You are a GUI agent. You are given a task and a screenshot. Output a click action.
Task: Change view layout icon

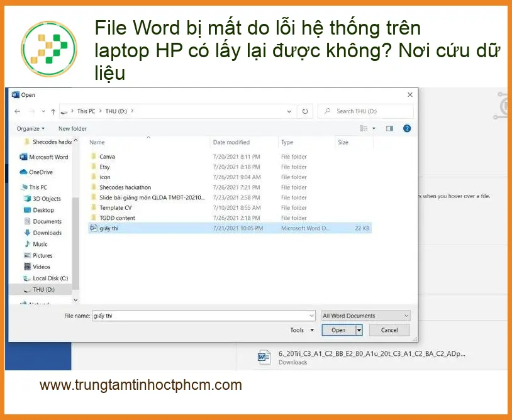(364, 128)
